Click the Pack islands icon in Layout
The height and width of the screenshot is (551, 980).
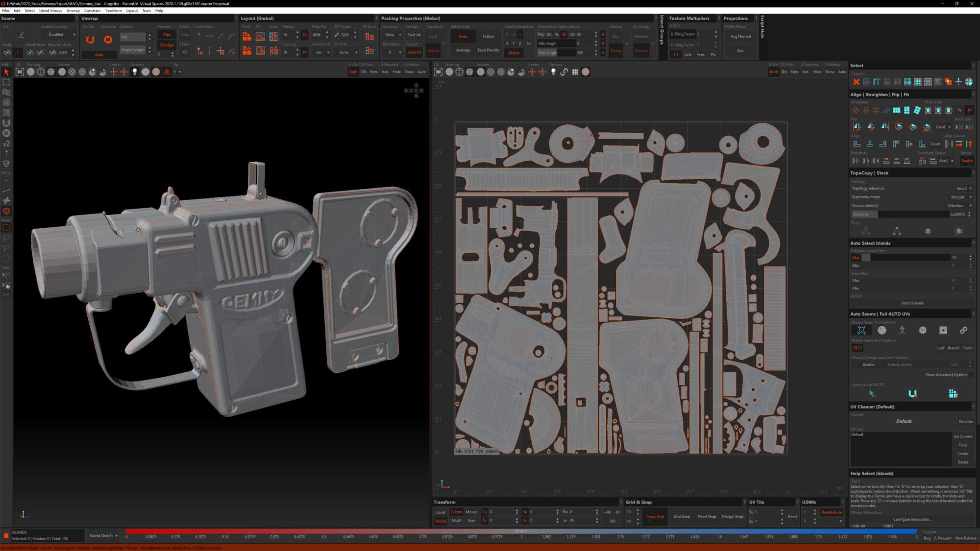(x=246, y=36)
